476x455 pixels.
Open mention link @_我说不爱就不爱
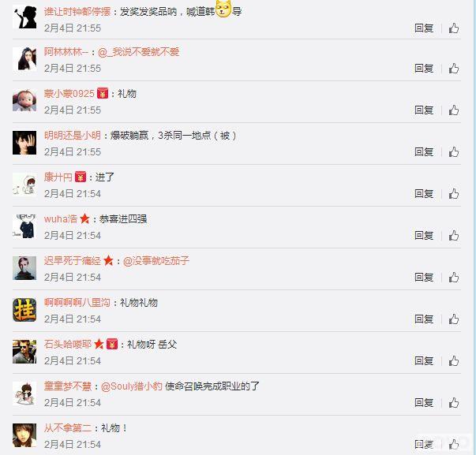pyautogui.click(x=138, y=52)
